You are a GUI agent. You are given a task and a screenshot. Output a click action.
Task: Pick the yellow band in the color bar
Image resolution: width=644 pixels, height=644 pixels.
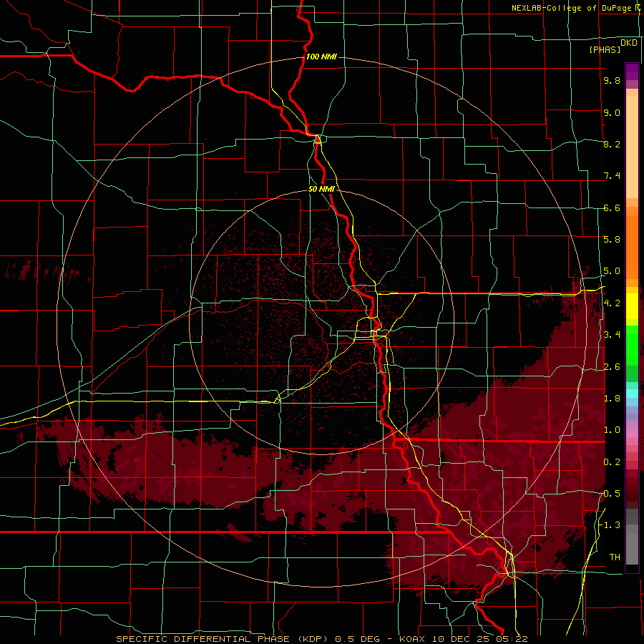632,306
